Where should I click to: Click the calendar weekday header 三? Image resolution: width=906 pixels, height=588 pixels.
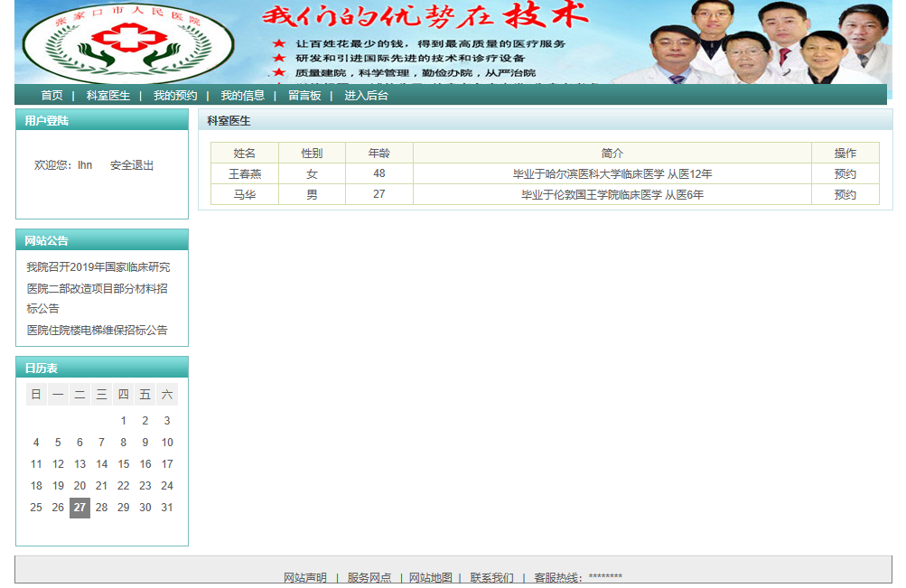[101, 395]
